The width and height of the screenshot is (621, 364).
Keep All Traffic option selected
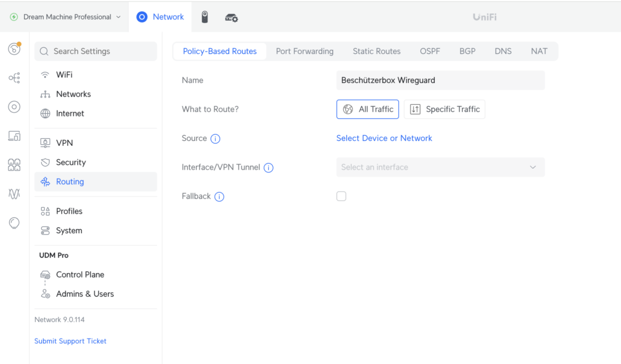click(368, 109)
